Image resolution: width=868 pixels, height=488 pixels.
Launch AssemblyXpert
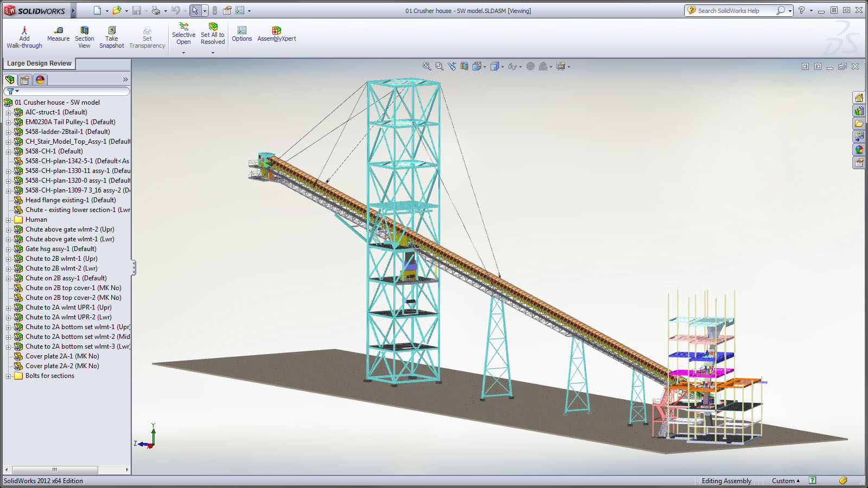click(x=276, y=34)
